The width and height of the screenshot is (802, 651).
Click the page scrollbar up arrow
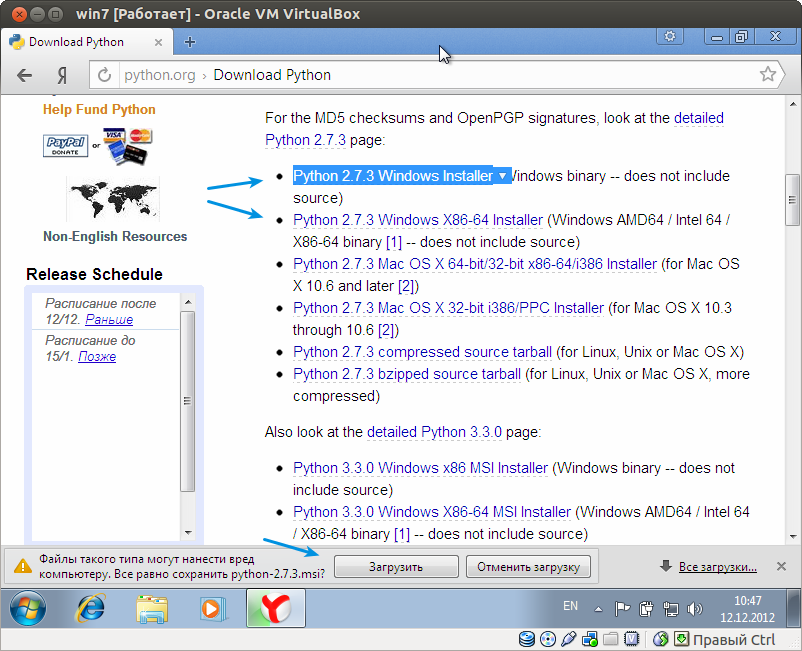(793, 103)
